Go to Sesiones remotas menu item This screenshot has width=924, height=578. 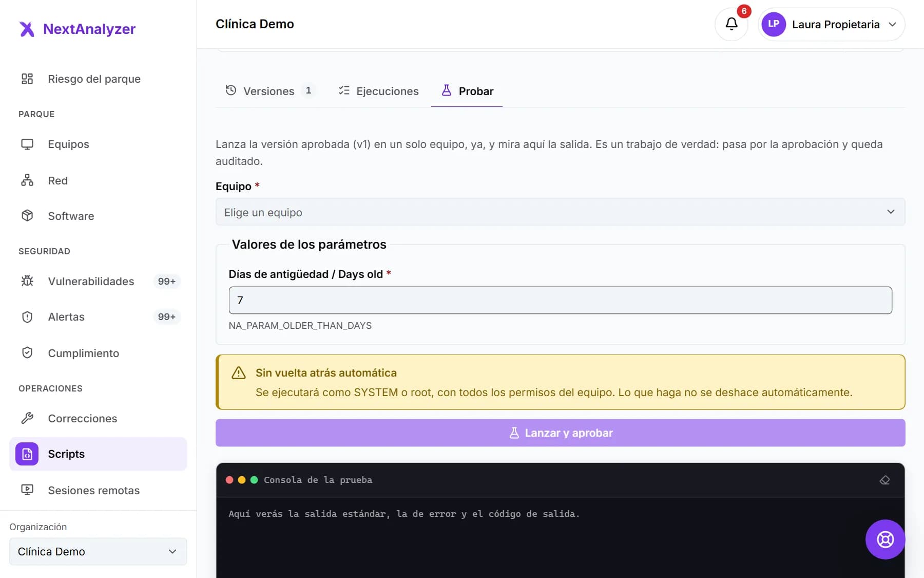[98, 490]
